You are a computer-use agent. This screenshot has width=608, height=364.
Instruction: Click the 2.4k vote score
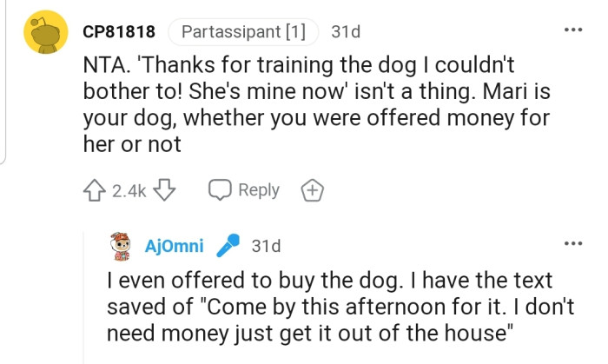coord(129,191)
